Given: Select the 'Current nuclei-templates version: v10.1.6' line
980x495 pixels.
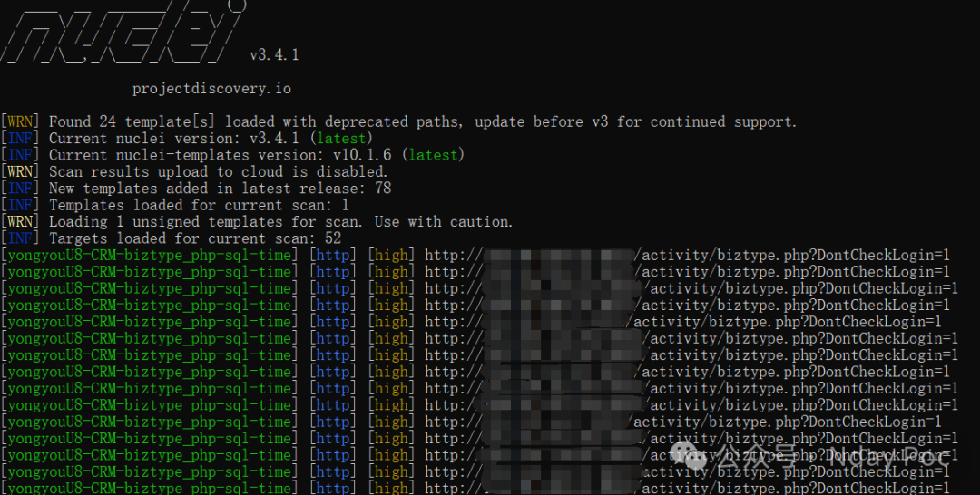Looking at the screenshot, I should (232, 155).
